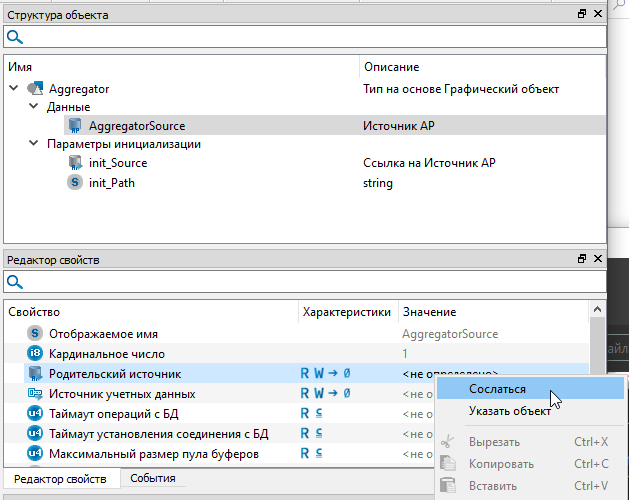Screen dimensions: 629x500
Task: Click the AggregatorSource data source icon
Action: click(x=75, y=126)
